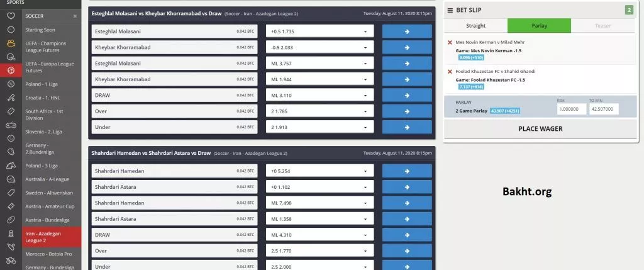Click the Risk amount input field
Viewport: 644px width, 270px height.
[571, 110]
